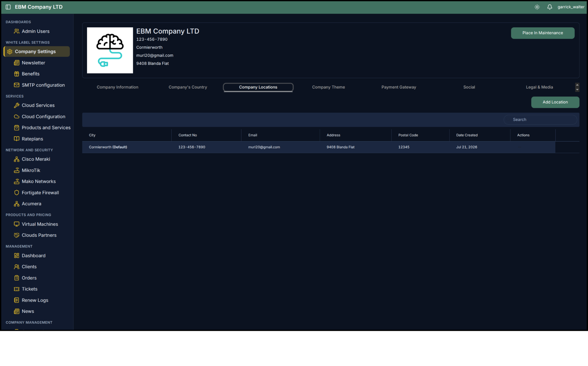Go to Payment Gateway tab

pyautogui.click(x=399, y=87)
